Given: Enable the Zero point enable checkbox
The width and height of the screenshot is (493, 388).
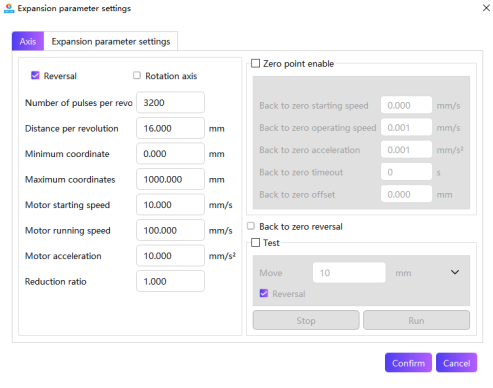Looking at the screenshot, I should click(x=255, y=63).
